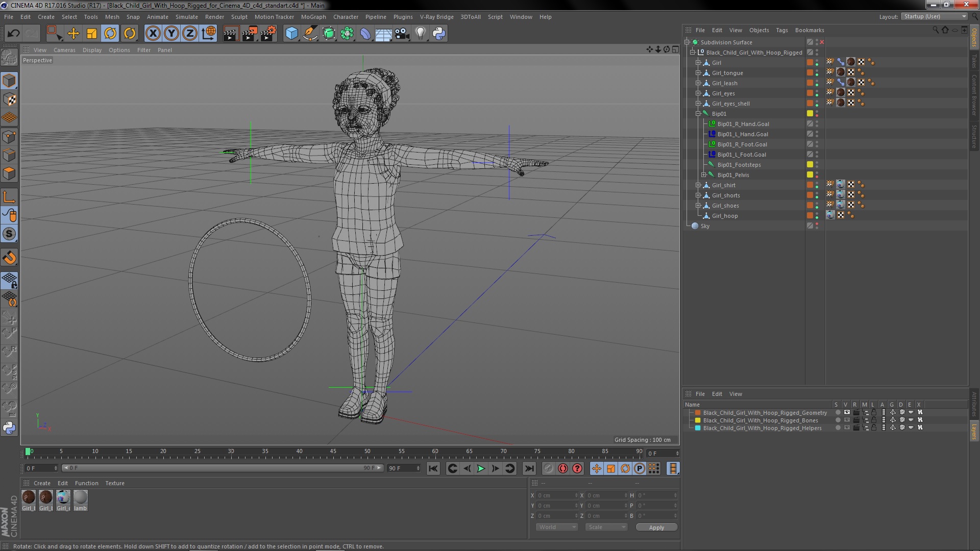Open the MoGraph menu
980x551 pixels.
pos(313,17)
